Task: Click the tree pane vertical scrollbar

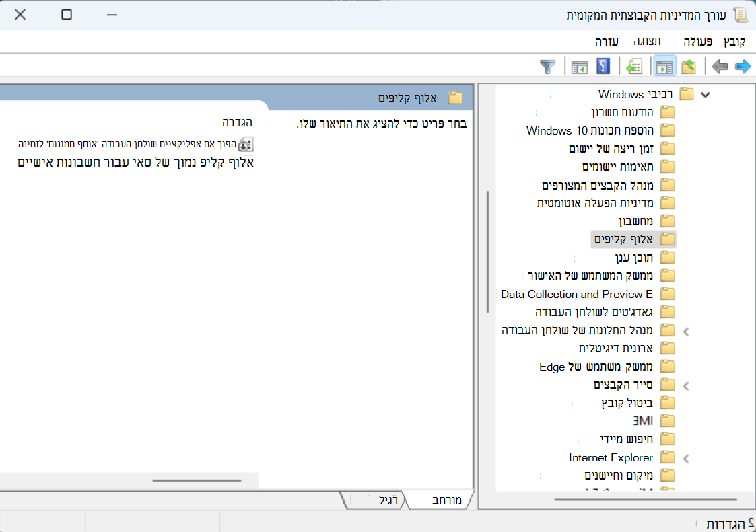Action: pos(487,252)
